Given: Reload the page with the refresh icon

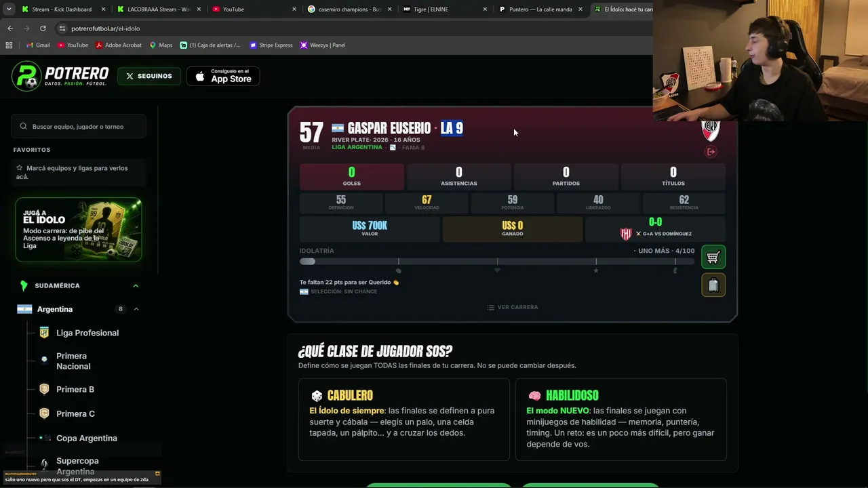Looking at the screenshot, I should coord(43,28).
